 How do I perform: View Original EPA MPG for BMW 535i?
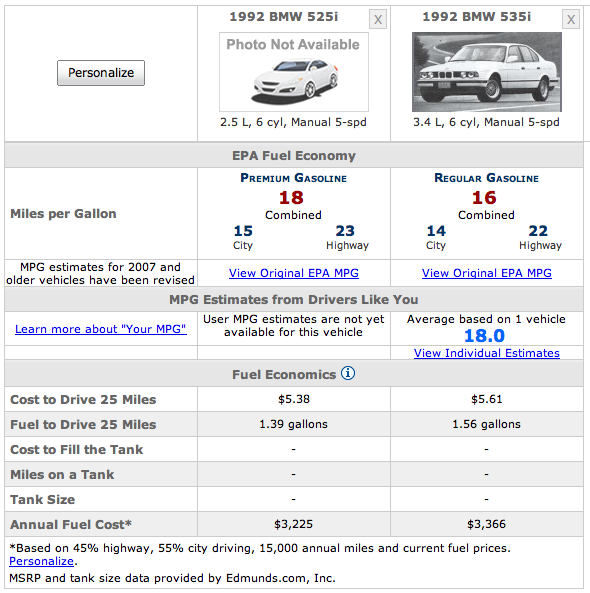487,273
